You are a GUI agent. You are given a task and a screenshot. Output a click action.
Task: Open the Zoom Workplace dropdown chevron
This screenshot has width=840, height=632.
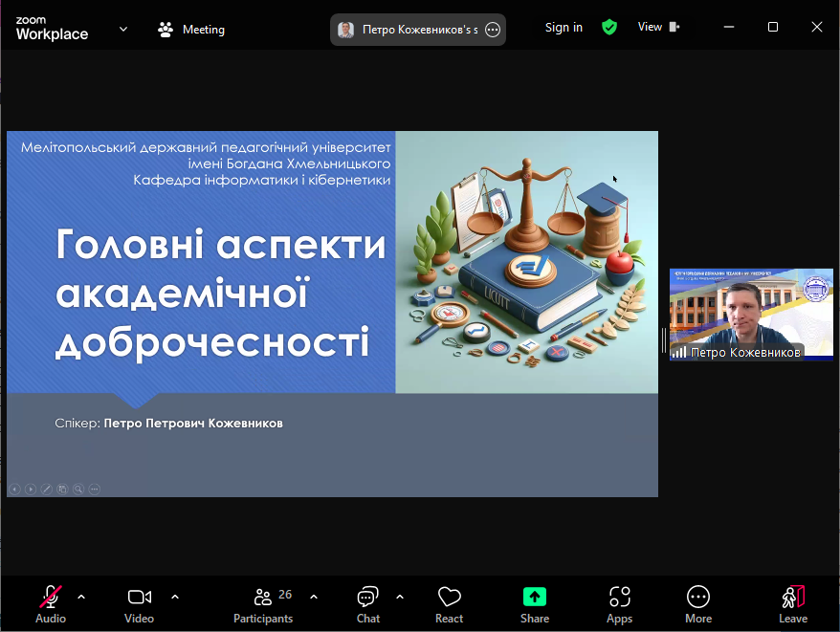[x=123, y=29]
